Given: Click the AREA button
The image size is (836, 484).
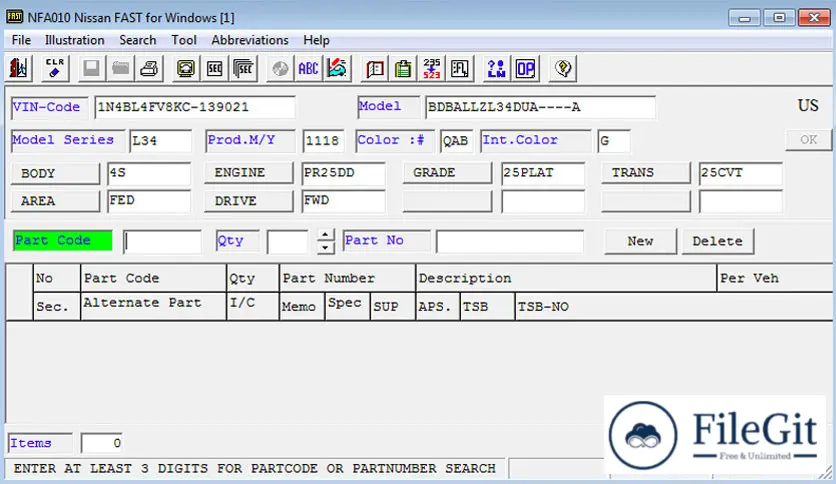Looking at the screenshot, I should 55,201.
